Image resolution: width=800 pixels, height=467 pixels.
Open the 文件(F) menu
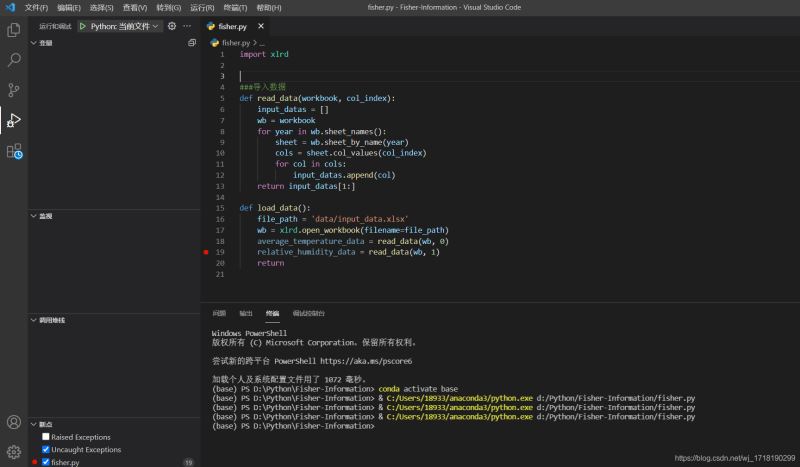36,7
